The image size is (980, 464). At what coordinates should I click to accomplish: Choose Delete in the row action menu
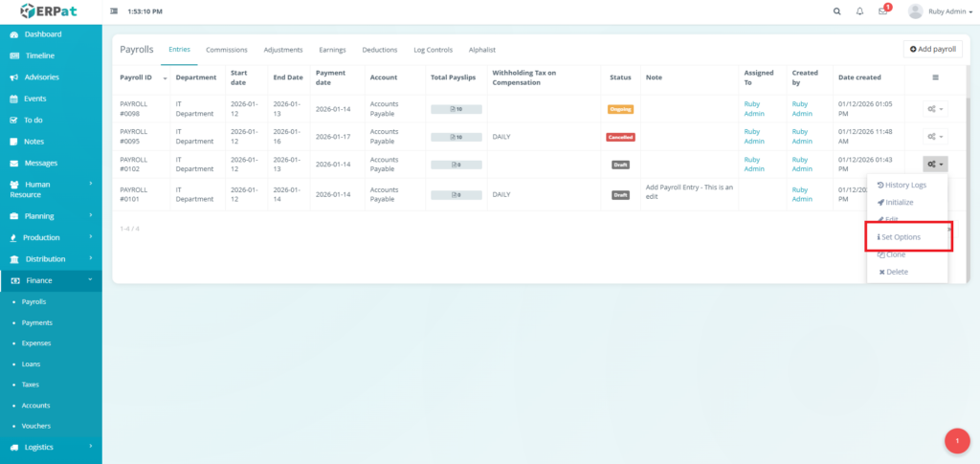tap(893, 272)
